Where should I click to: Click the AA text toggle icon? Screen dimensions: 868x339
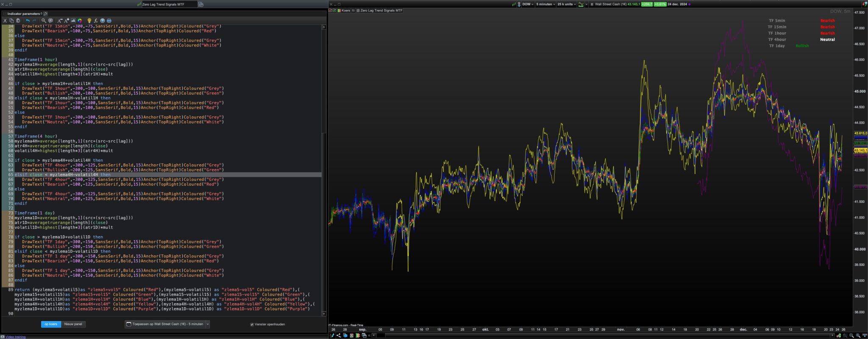(73, 20)
